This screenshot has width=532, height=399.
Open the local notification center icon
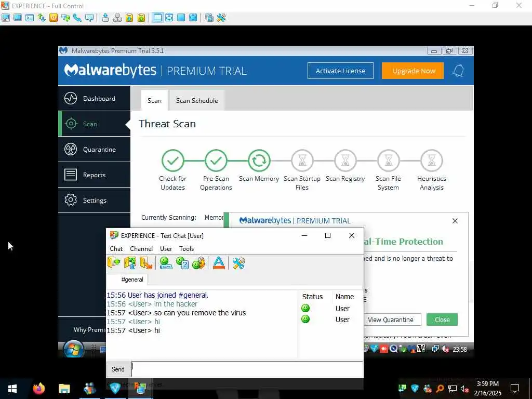pos(515,388)
